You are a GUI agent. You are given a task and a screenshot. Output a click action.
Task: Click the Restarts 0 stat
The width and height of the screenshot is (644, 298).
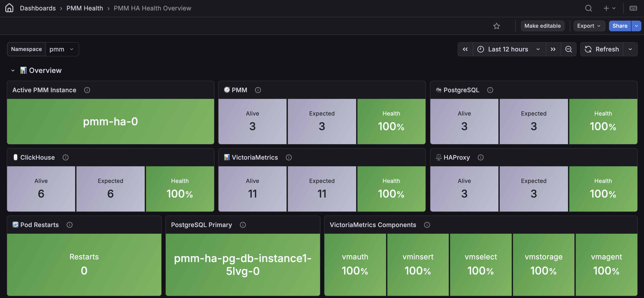[x=84, y=265]
